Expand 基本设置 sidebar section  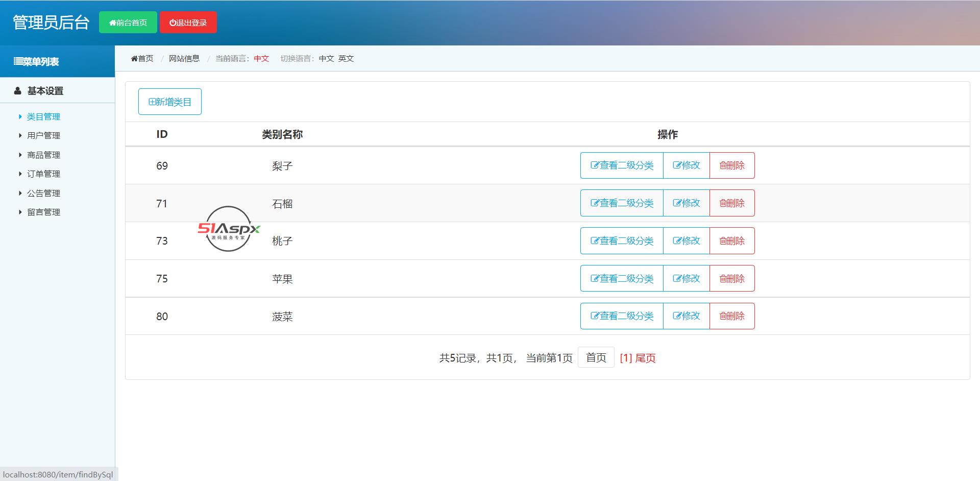tap(45, 91)
